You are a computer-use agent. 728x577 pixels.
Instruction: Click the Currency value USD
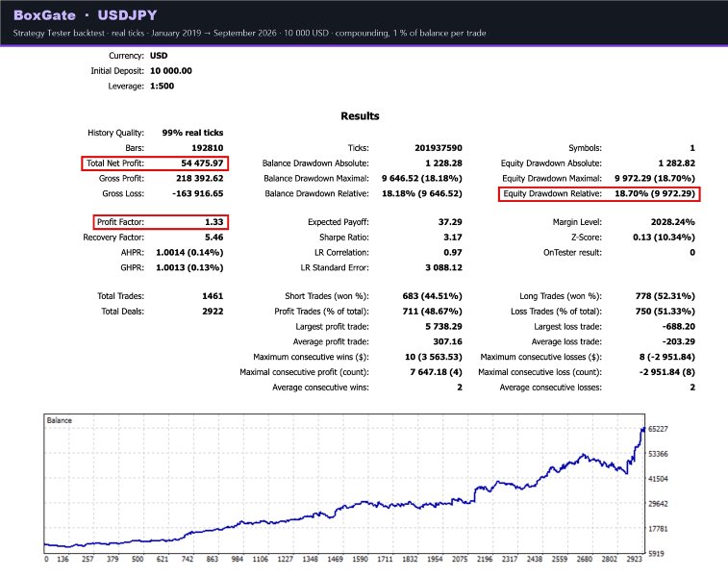pyautogui.click(x=159, y=55)
